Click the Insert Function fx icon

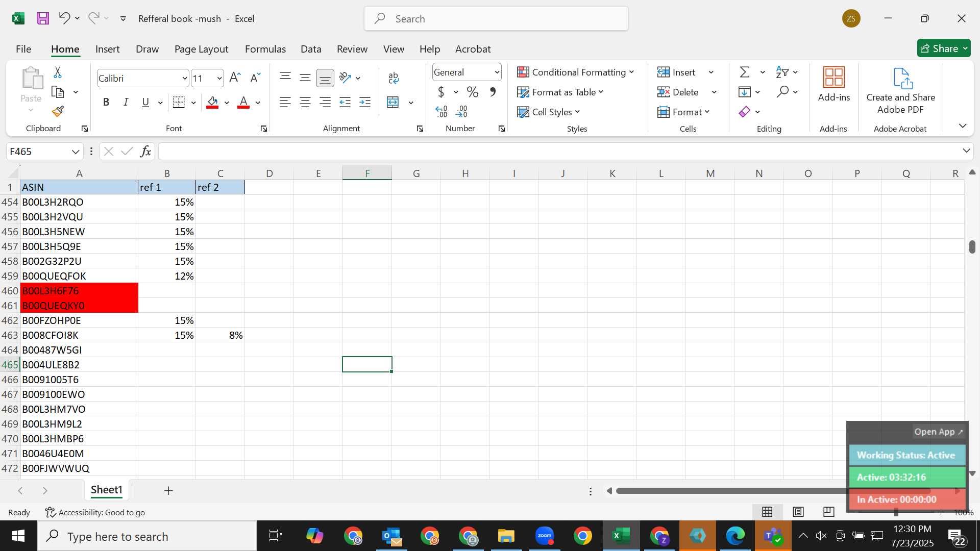click(x=145, y=152)
